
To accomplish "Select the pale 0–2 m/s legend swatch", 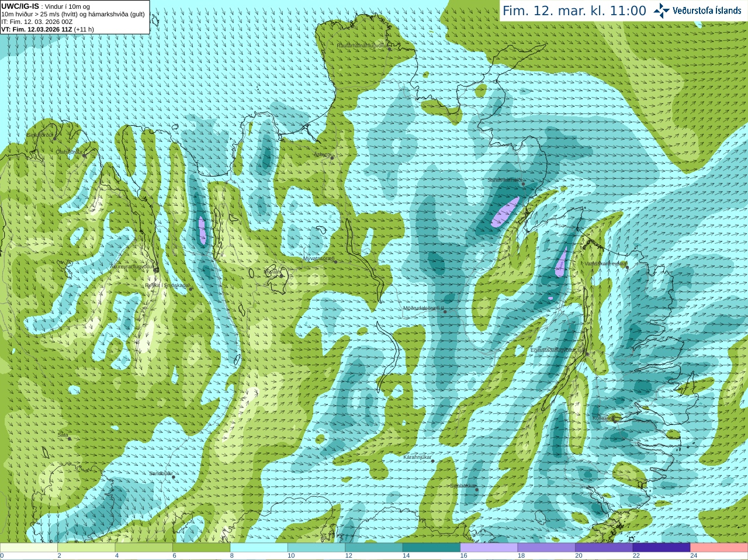I will point(29,548).
